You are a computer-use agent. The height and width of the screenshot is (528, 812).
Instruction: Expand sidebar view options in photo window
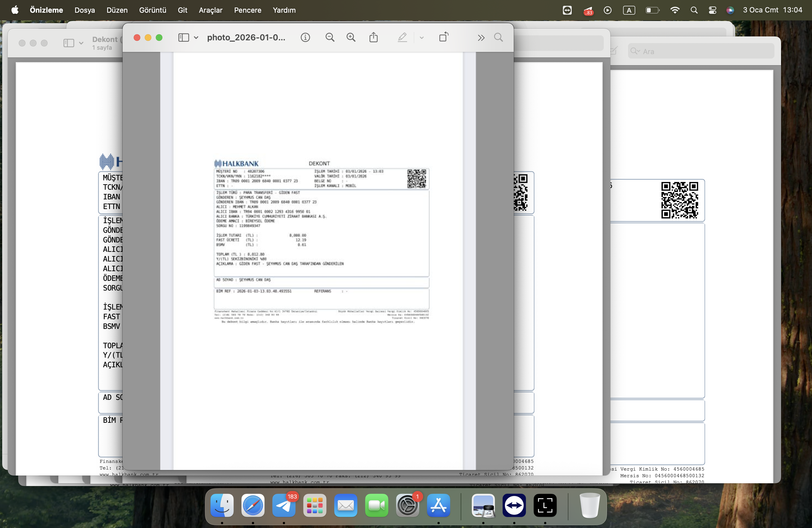[196, 38]
